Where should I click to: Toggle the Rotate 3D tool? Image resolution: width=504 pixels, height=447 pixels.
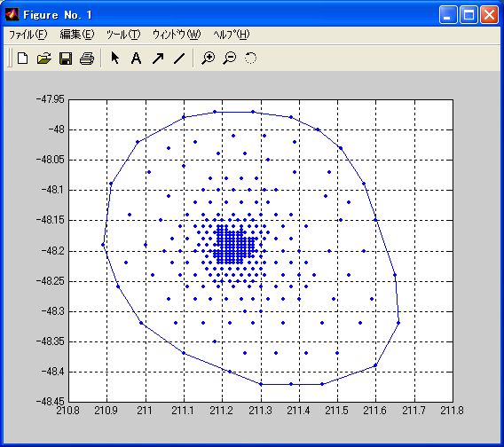[250, 59]
